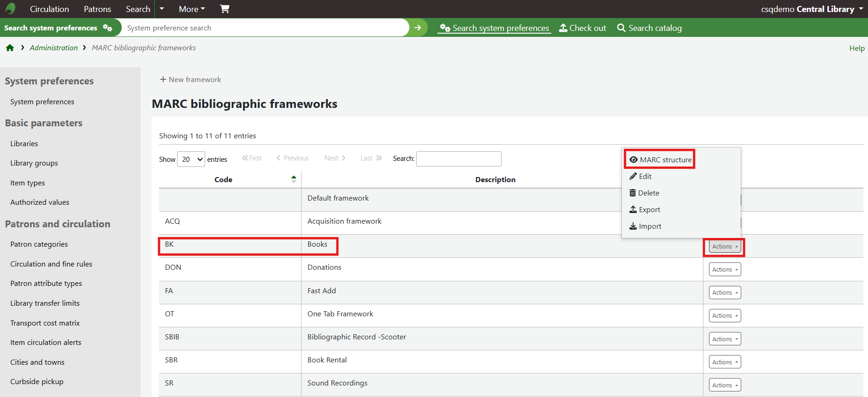The width and height of the screenshot is (868, 397).
Task: Choose Delete in the Actions menu
Action: 644,193
